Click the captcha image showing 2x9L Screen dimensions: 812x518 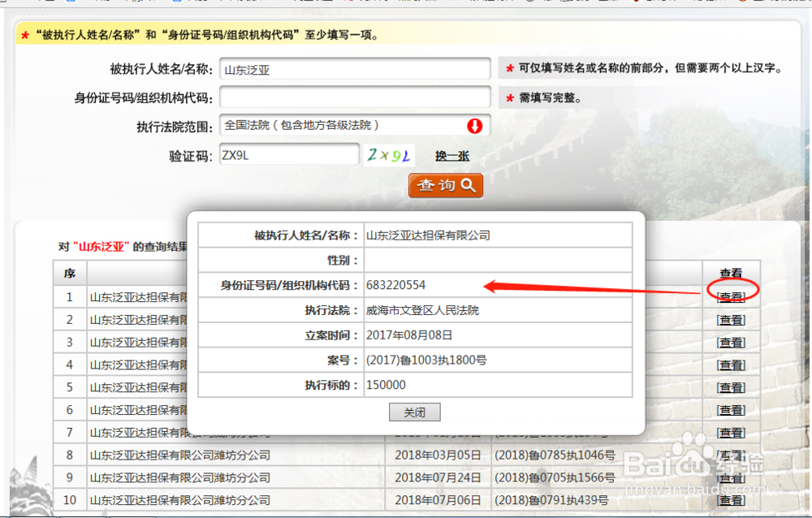388,154
